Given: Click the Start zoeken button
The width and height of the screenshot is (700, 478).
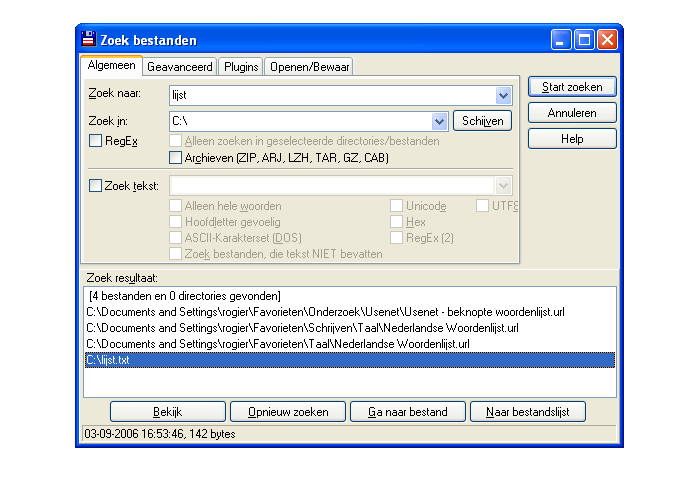Looking at the screenshot, I should click(572, 87).
